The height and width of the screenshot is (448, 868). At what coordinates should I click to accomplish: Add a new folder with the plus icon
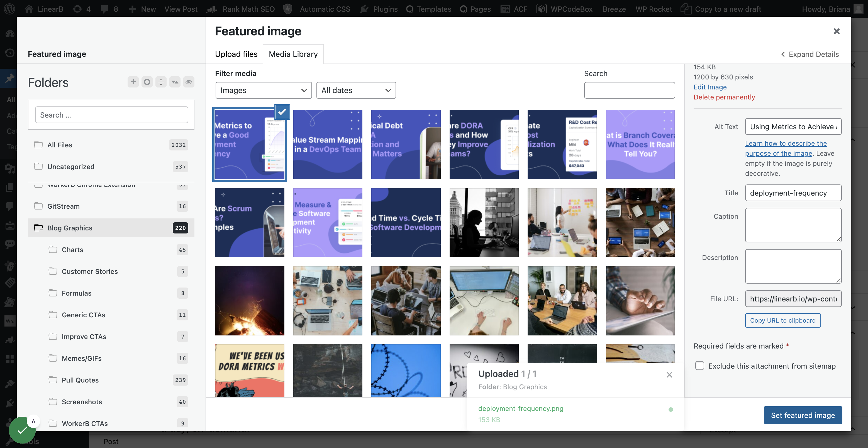[x=133, y=82]
